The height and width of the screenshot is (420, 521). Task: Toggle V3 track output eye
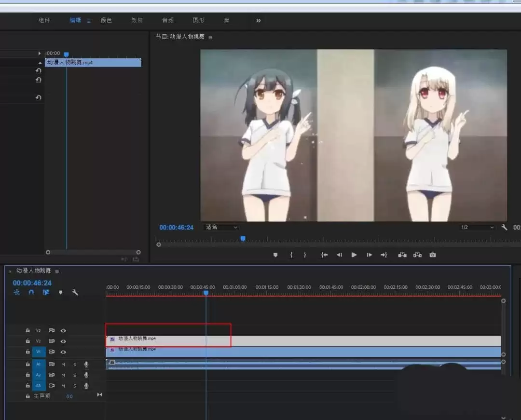pos(63,331)
